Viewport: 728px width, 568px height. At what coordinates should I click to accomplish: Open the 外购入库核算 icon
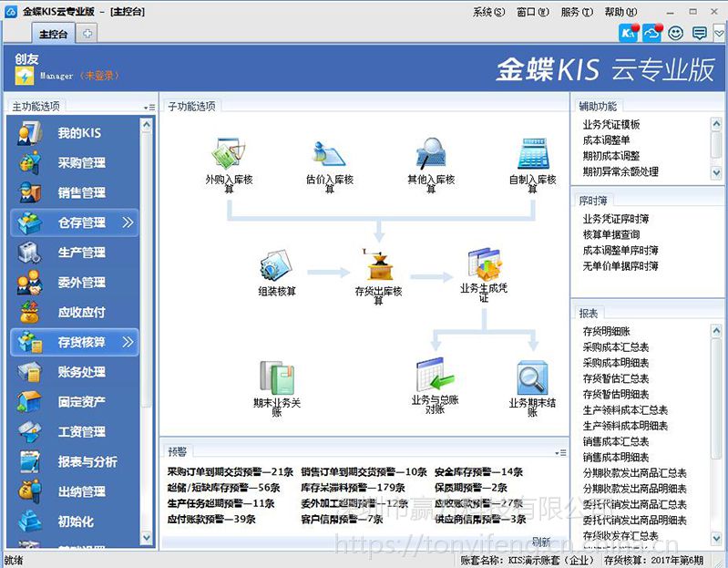229,153
